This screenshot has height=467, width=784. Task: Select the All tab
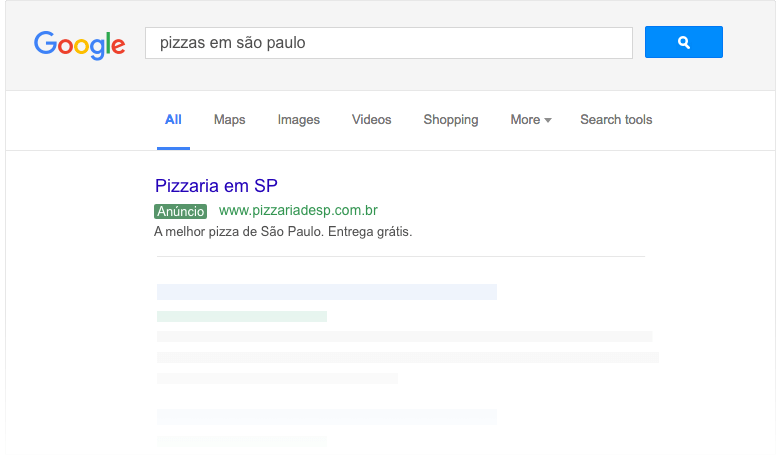pos(173,120)
